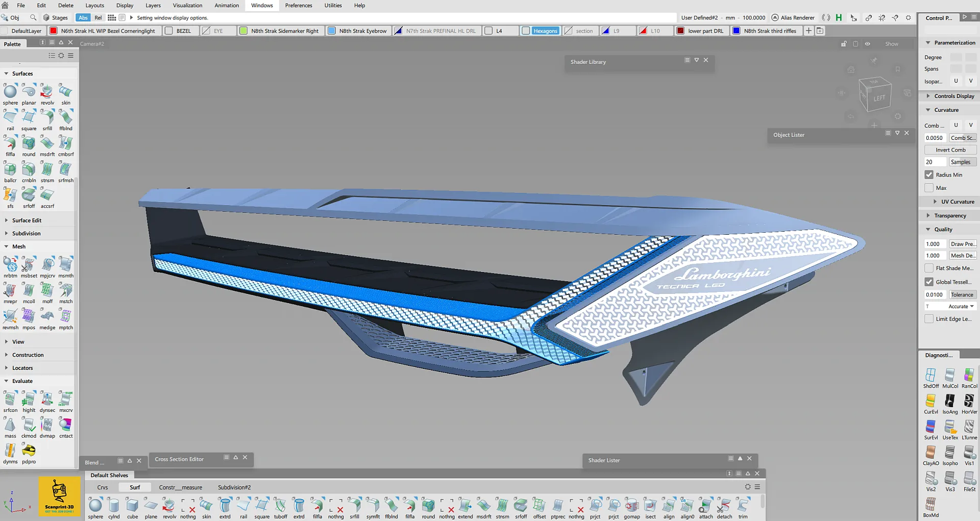Open the Accurate tessellator dropdown
Viewport: 980px width, 521px height.
tap(961, 307)
